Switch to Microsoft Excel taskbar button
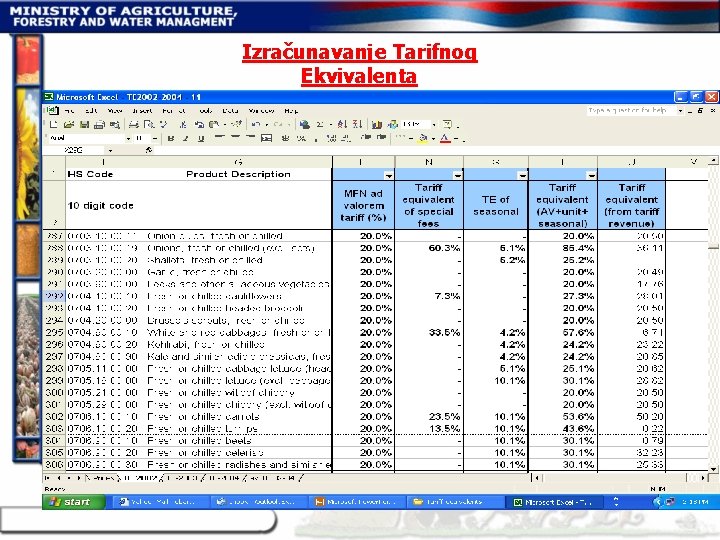Screen dimensions: 720x540 [553, 502]
